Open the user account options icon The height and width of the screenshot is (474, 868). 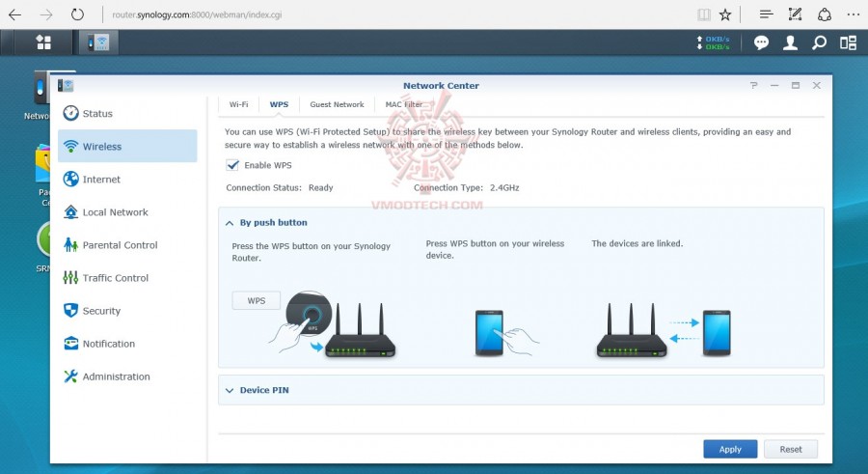point(790,42)
